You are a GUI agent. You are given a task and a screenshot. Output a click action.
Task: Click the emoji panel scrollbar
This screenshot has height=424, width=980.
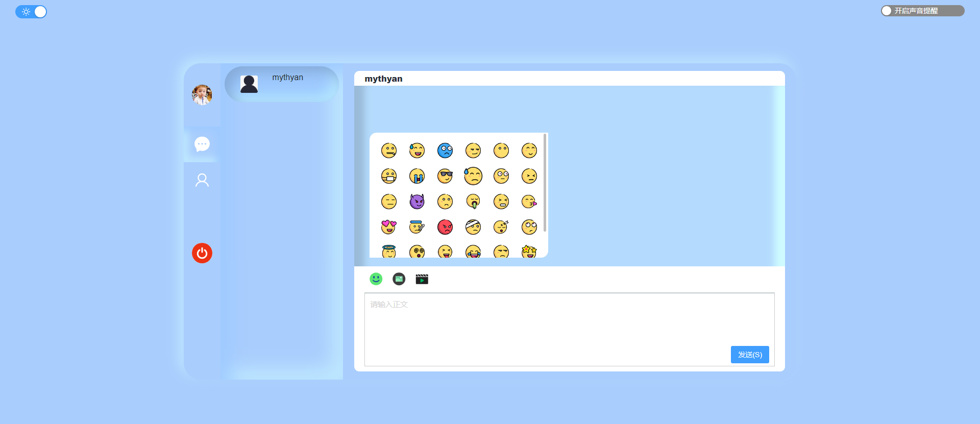click(x=545, y=183)
